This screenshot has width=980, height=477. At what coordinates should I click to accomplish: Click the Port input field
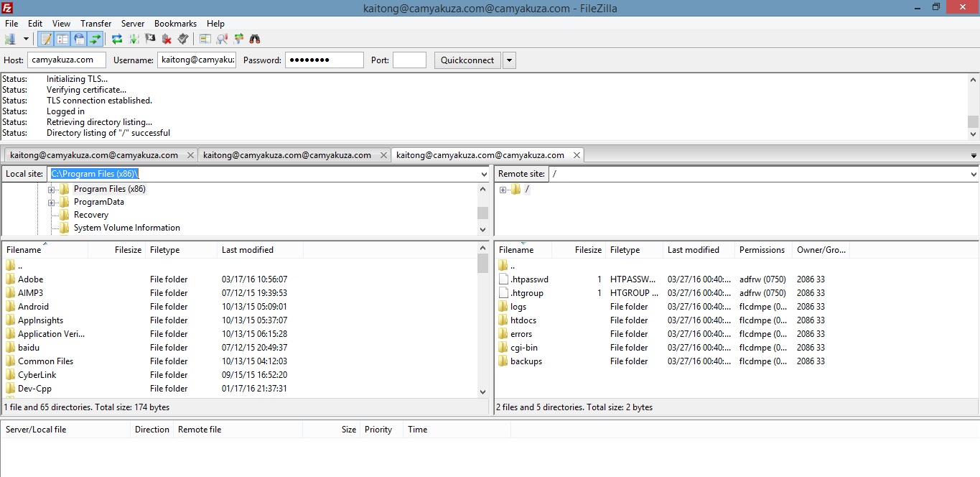[409, 60]
